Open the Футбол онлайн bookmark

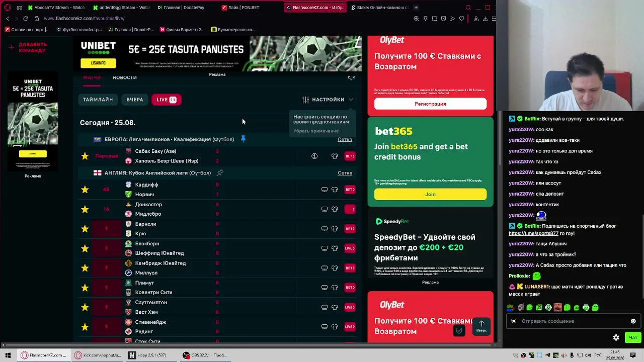(x=78, y=30)
